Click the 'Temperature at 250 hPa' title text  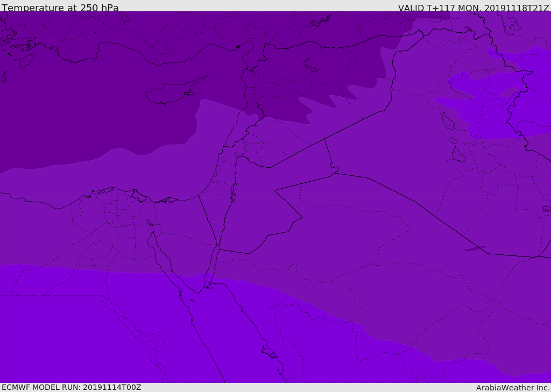[60, 8]
